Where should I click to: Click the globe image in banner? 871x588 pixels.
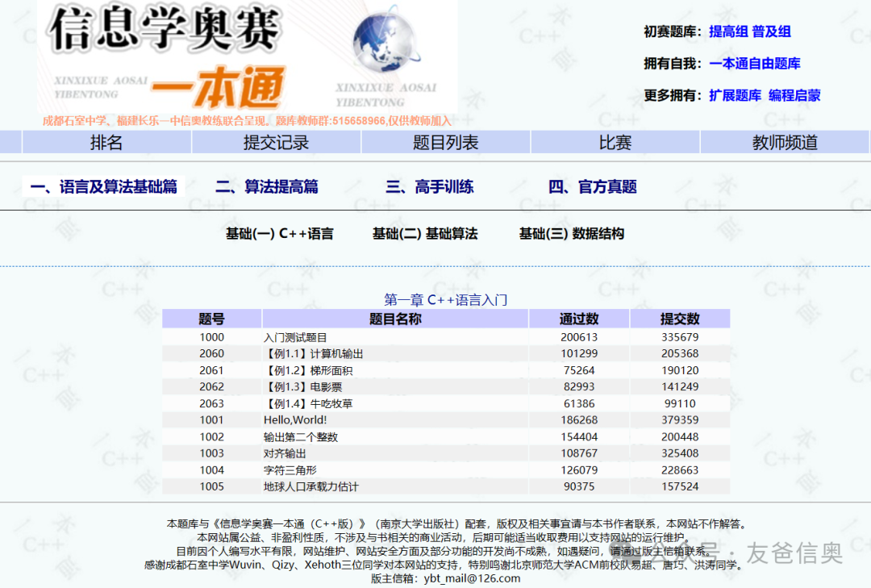(385, 40)
